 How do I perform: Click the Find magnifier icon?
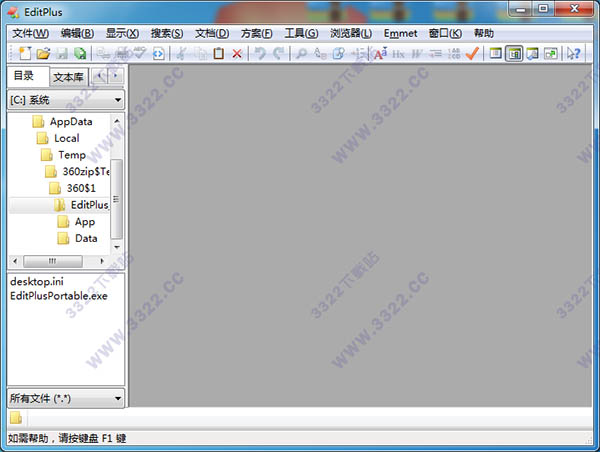tap(302, 53)
